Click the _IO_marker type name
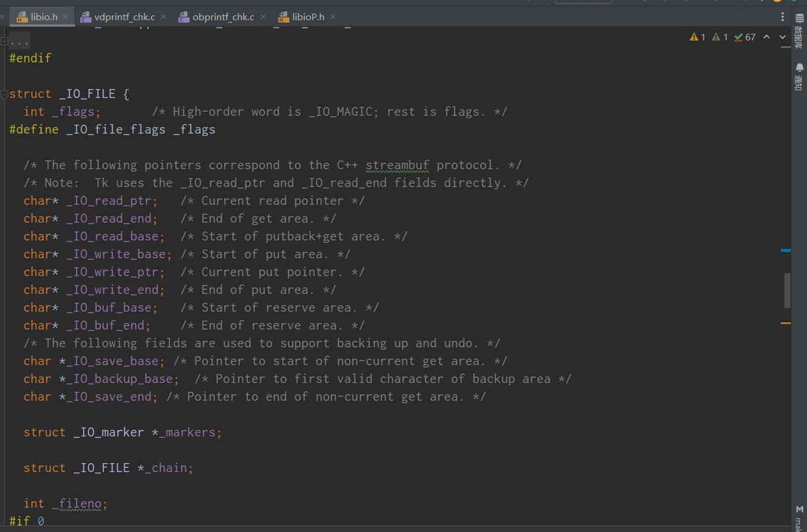 point(108,432)
